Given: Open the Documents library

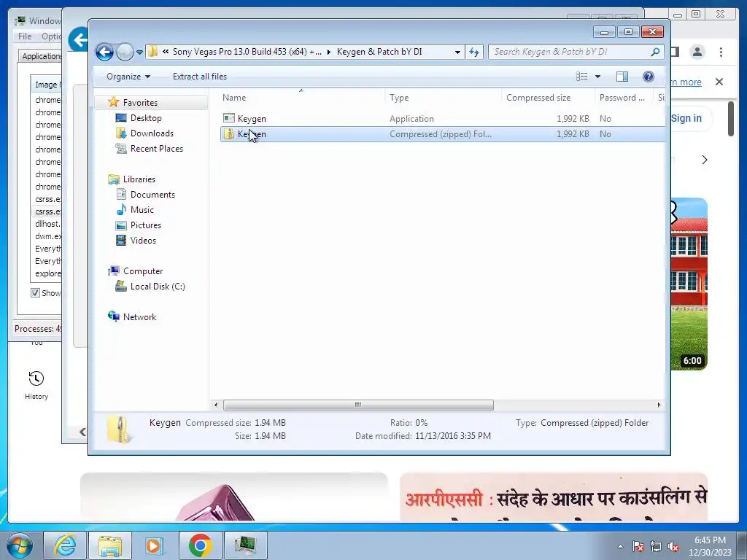Looking at the screenshot, I should (152, 194).
